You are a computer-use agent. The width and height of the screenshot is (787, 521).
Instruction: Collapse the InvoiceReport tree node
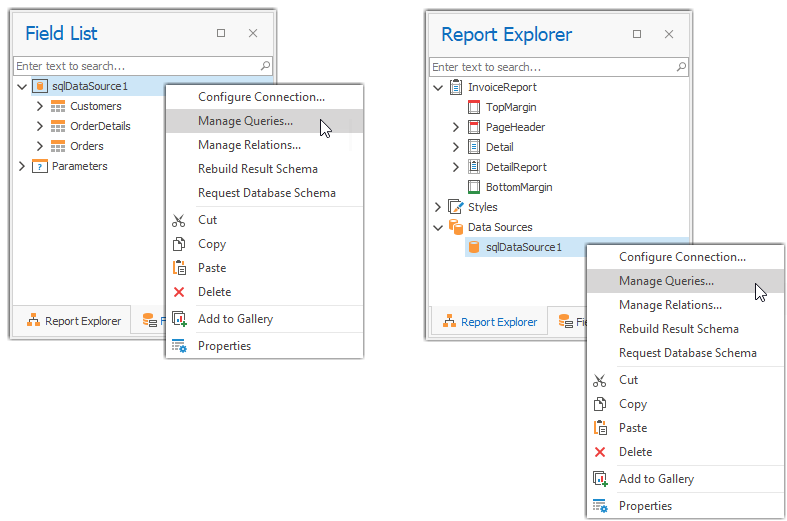(438, 87)
